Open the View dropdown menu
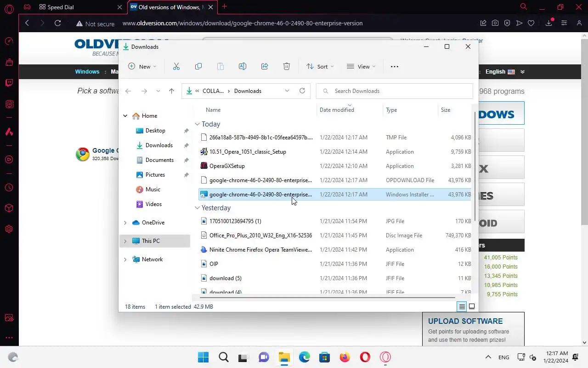This screenshot has width=588, height=368. [361, 66]
